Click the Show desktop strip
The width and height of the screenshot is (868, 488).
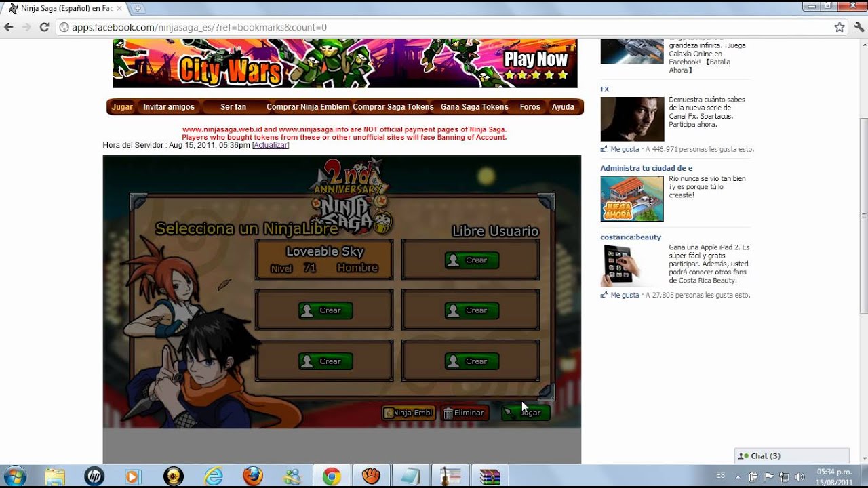[864, 476]
